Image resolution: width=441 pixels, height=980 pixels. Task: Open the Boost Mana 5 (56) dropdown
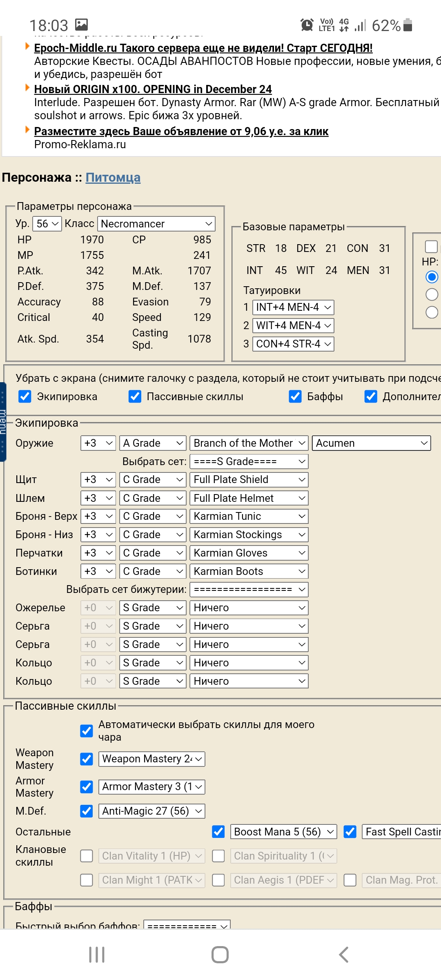(284, 832)
